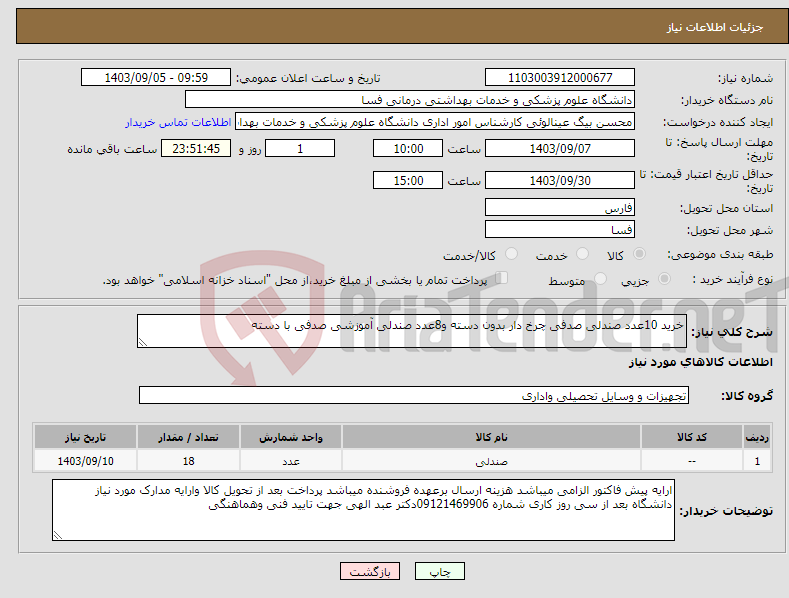Click the resize handle of buyer notes textarea
Screen dimensions: 789x598
coord(58,536)
